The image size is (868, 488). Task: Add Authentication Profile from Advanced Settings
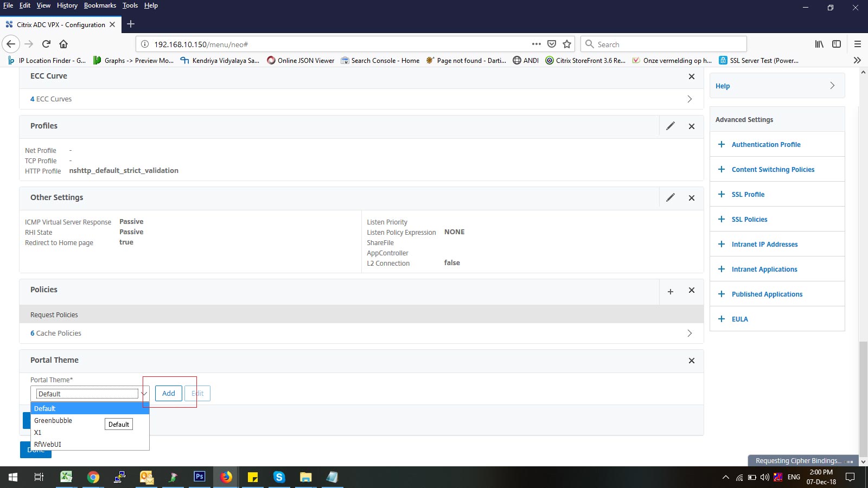point(722,144)
